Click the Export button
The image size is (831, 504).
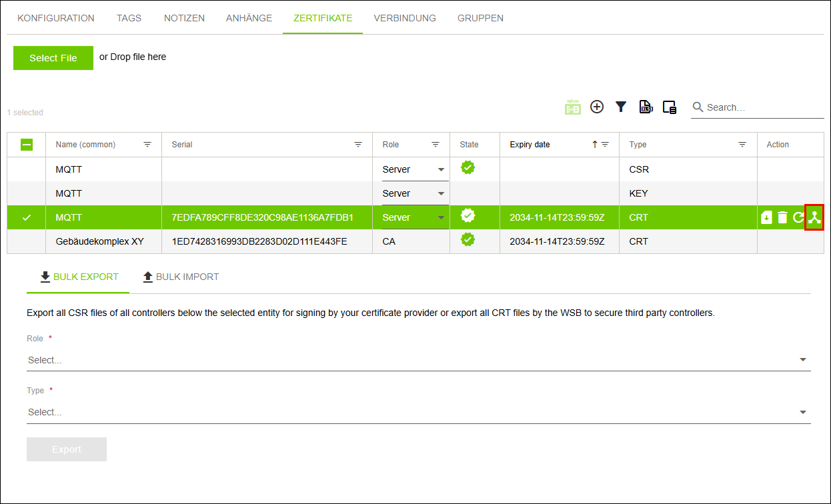[67, 449]
